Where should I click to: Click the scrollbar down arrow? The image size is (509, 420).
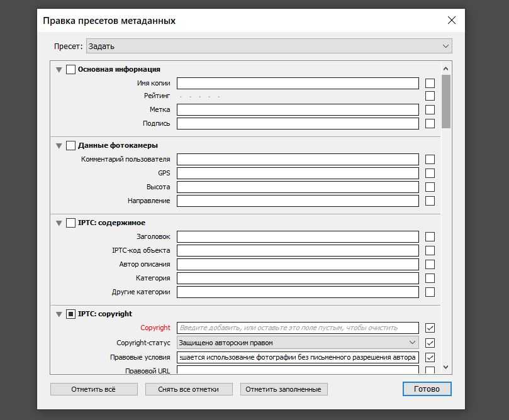pyautogui.click(x=445, y=367)
